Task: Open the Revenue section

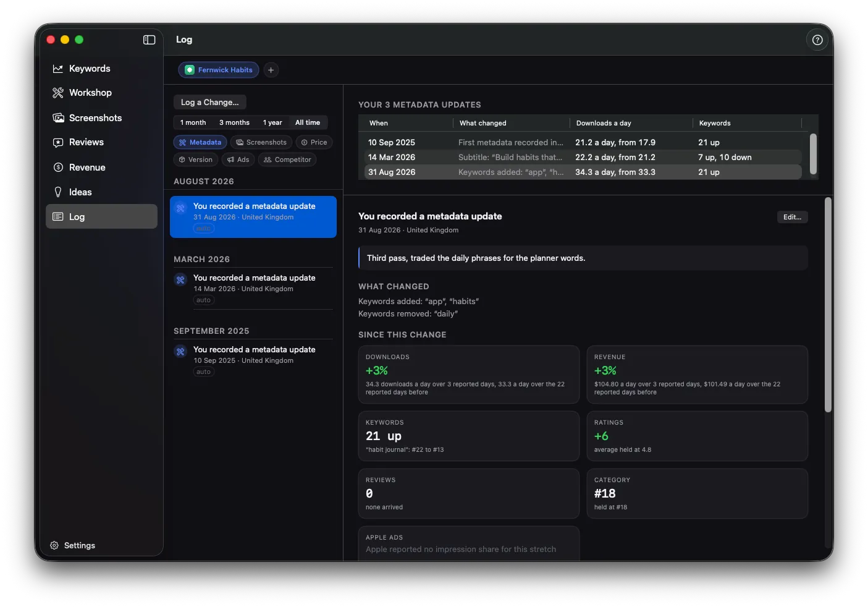Action: 101,168
